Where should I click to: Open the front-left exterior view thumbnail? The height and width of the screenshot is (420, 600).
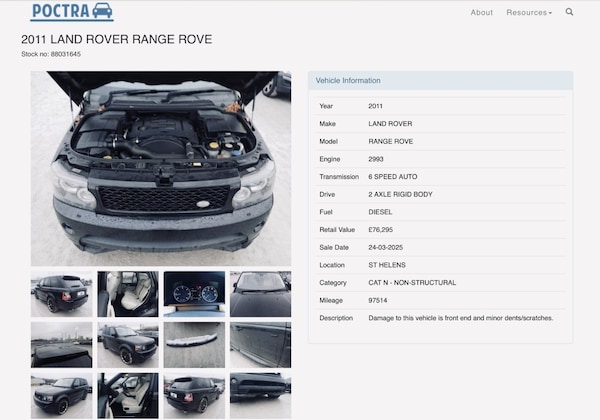pos(61,395)
